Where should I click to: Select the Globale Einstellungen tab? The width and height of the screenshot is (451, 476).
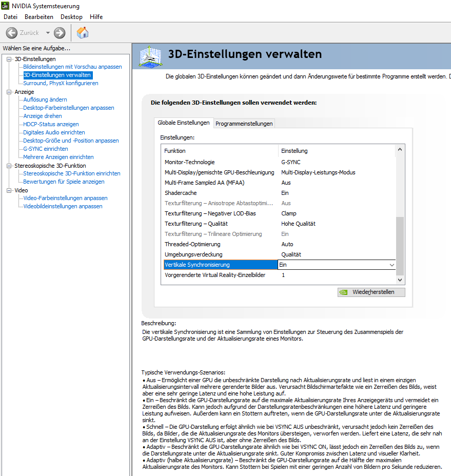click(x=184, y=123)
